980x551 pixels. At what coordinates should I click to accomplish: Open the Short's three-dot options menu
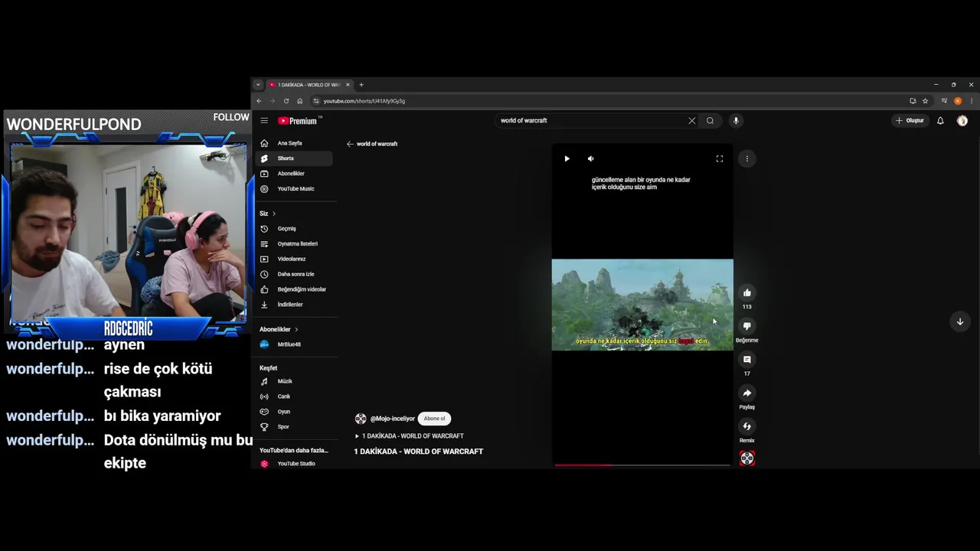[746, 158]
